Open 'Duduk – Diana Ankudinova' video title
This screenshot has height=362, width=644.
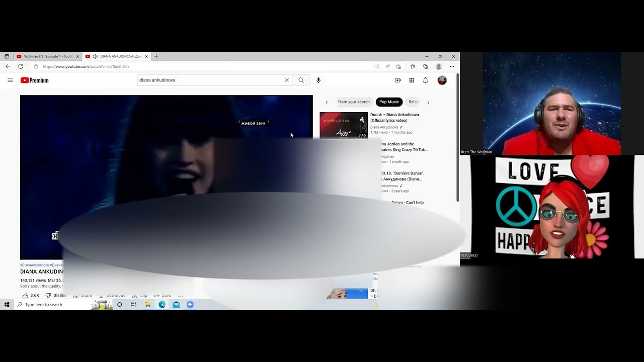coord(394,118)
